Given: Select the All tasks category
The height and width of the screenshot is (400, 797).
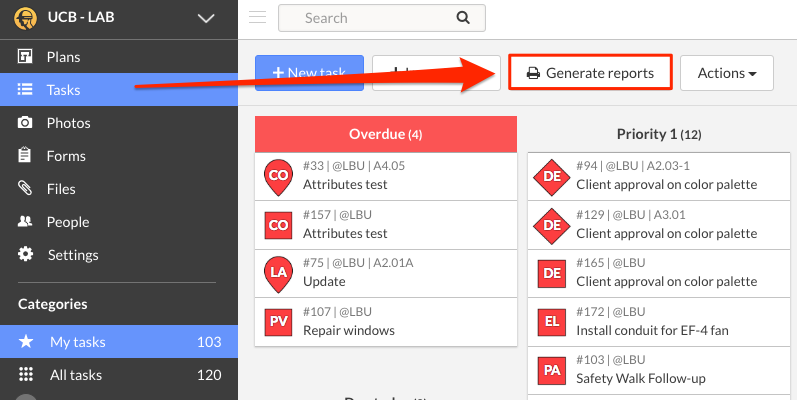Looking at the screenshot, I should [78, 375].
